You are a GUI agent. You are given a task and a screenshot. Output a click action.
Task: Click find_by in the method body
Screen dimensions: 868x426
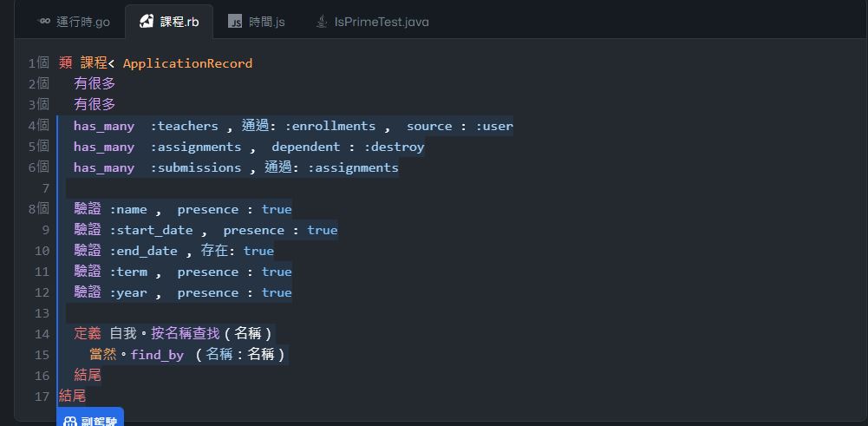tap(157, 355)
